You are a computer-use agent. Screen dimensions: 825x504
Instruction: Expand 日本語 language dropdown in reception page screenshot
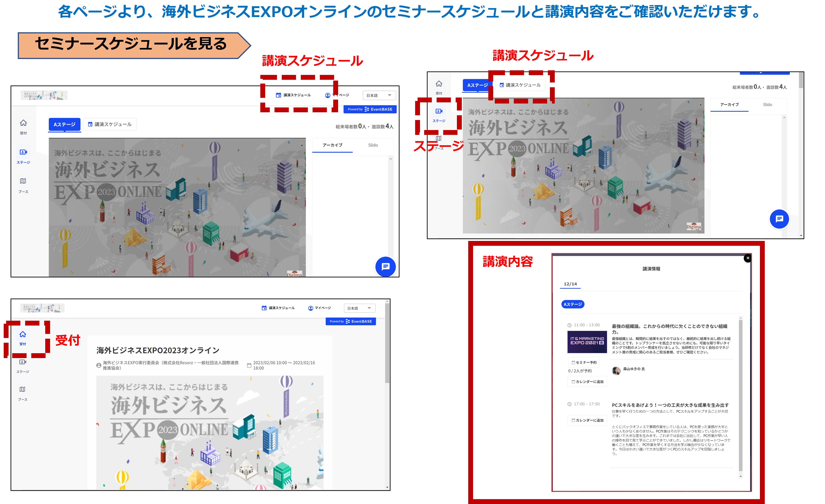(x=359, y=308)
